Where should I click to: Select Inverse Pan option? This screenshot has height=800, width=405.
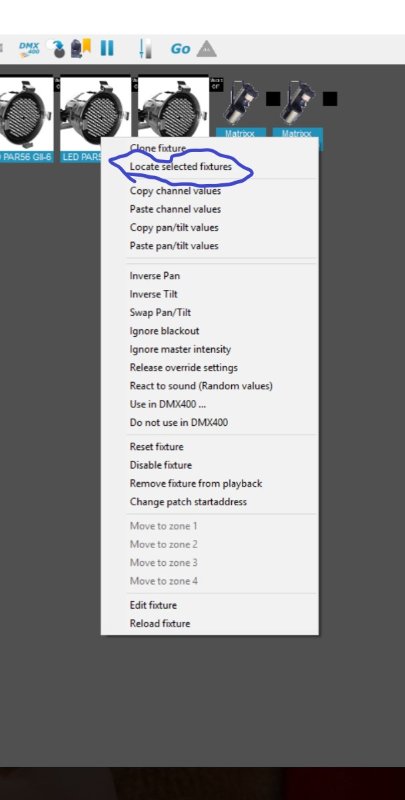pos(155,276)
